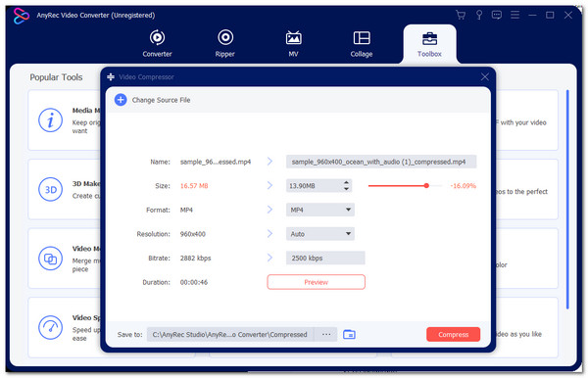The width and height of the screenshot is (588, 378).
Task: Click the Video Speed Controller gauge icon
Action: pyautogui.click(x=50, y=327)
